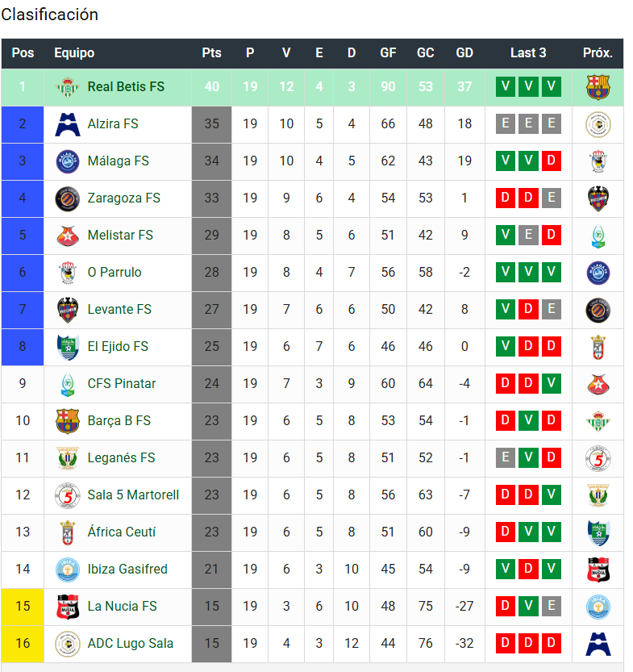This screenshot has width=633, height=672.
Task: Click first green V badge for Real Betis
Action: pos(506,86)
